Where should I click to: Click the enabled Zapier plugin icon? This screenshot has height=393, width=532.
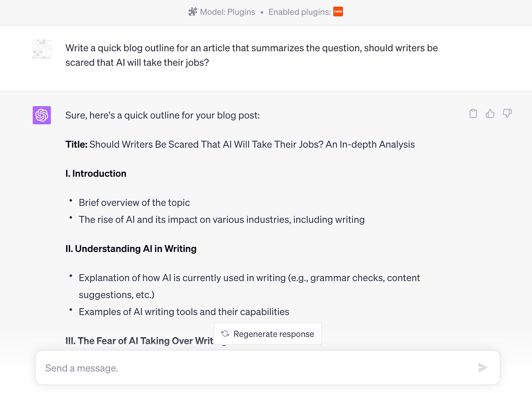338,12
